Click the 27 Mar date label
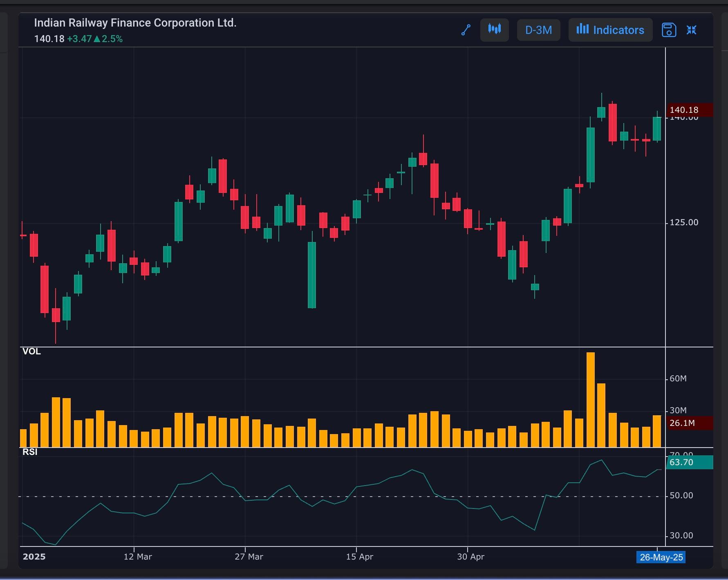Viewport: 728px width, 580px height. 249,557
